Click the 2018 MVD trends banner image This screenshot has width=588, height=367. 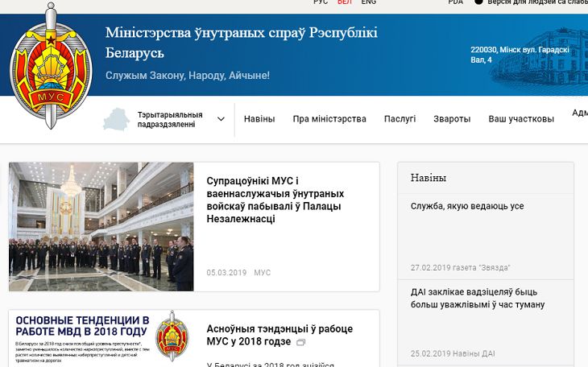coord(101,338)
